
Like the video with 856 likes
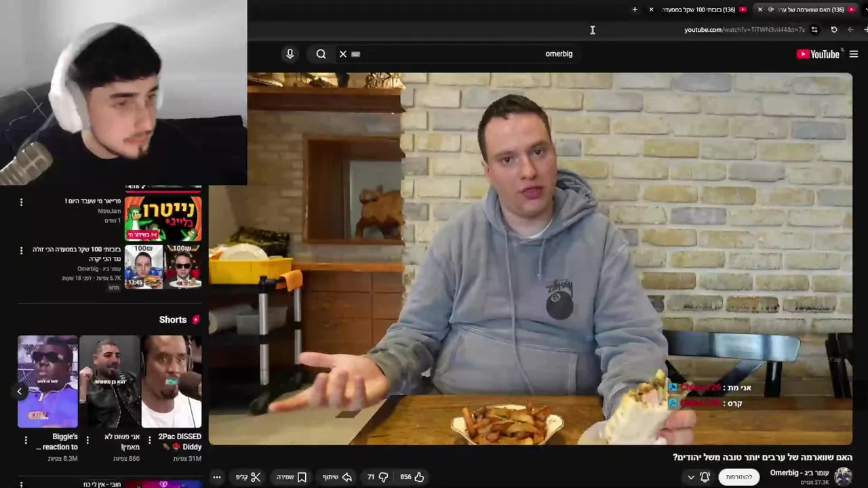tap(412, 477)
